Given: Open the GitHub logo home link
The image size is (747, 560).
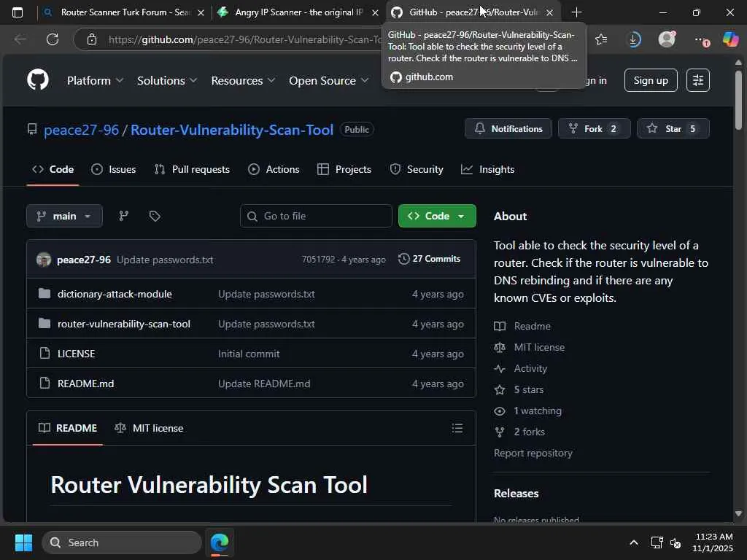Looking at the screenshot, I should (x=38, y=79).
